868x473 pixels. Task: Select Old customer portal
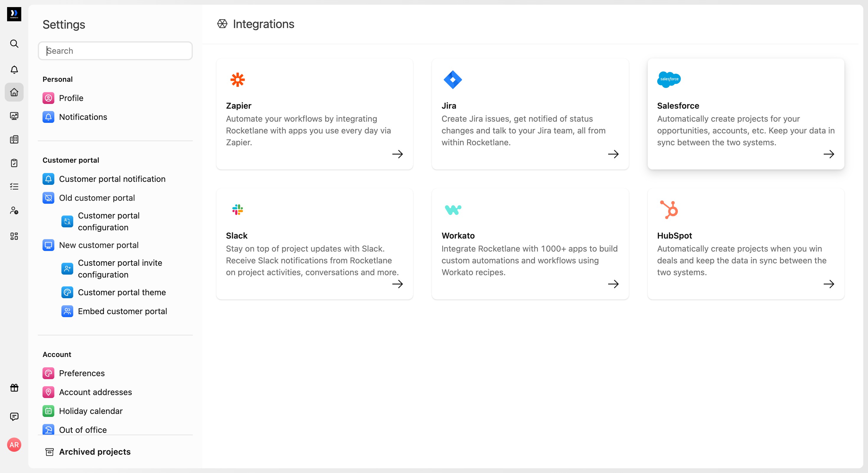(x=89, y=198)
